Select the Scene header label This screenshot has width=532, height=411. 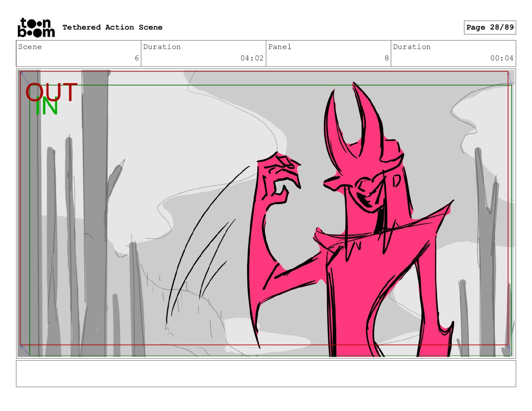point(30,47)
